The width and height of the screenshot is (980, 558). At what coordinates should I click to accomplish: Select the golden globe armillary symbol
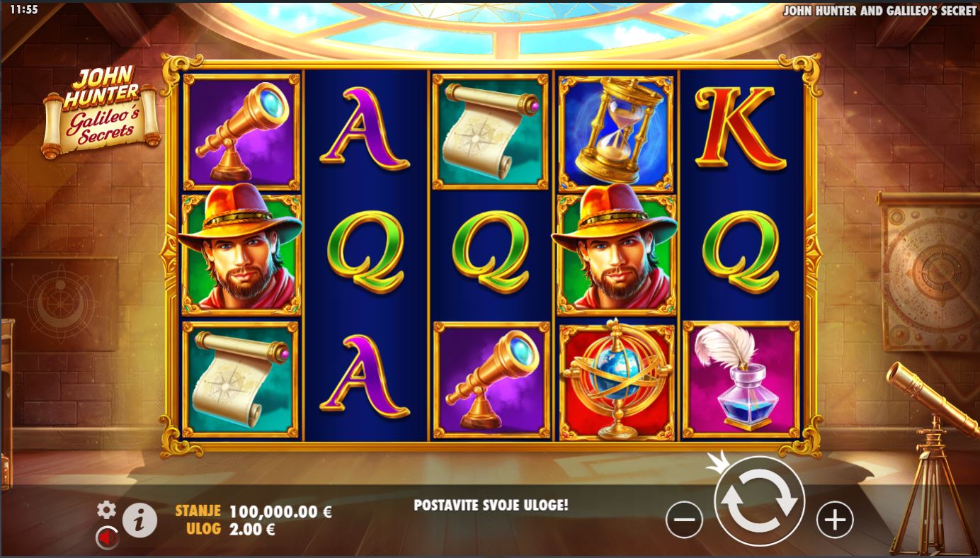pos(617,380)
